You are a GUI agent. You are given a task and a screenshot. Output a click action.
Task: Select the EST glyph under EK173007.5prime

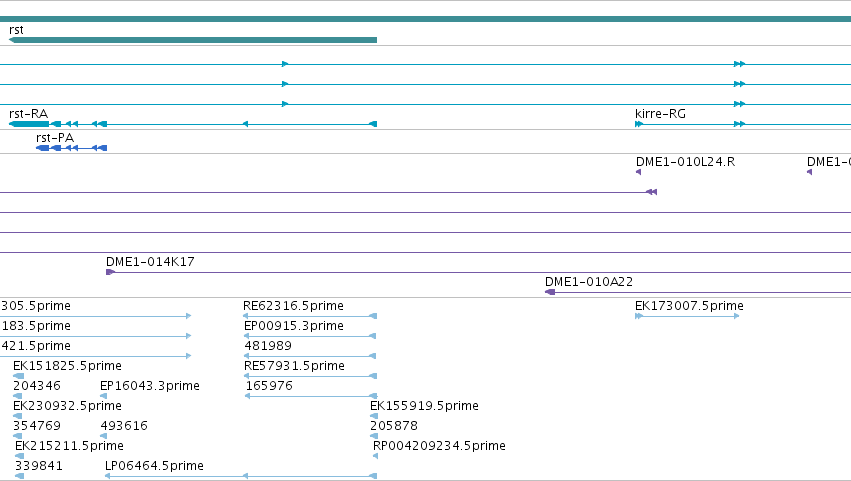(687, 316)
